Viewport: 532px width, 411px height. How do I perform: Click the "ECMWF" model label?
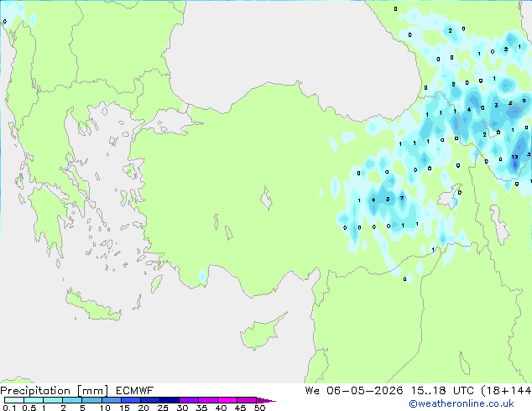[x=135, y=391]
